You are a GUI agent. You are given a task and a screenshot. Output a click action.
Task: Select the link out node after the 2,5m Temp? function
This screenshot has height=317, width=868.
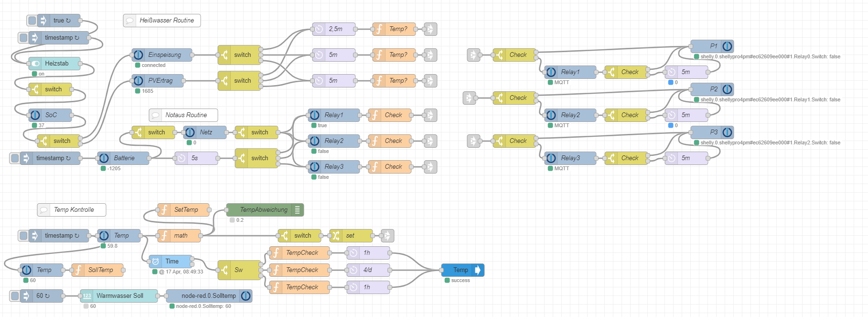point(430,29)
